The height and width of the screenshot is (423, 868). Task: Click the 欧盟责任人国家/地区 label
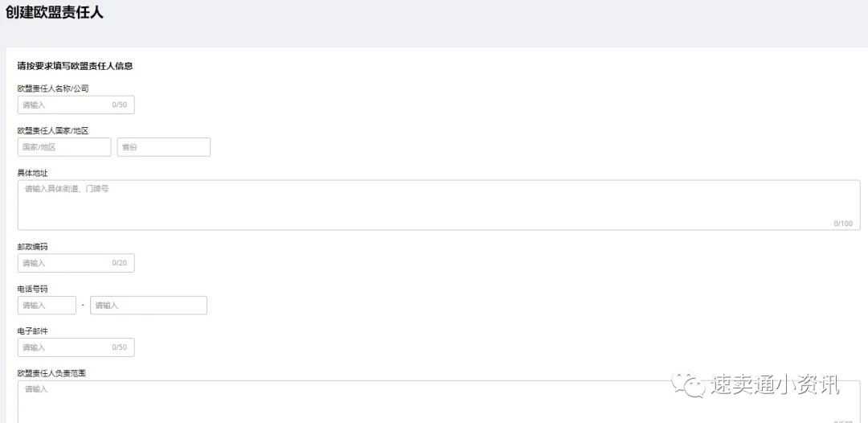[x=53, y=130]
